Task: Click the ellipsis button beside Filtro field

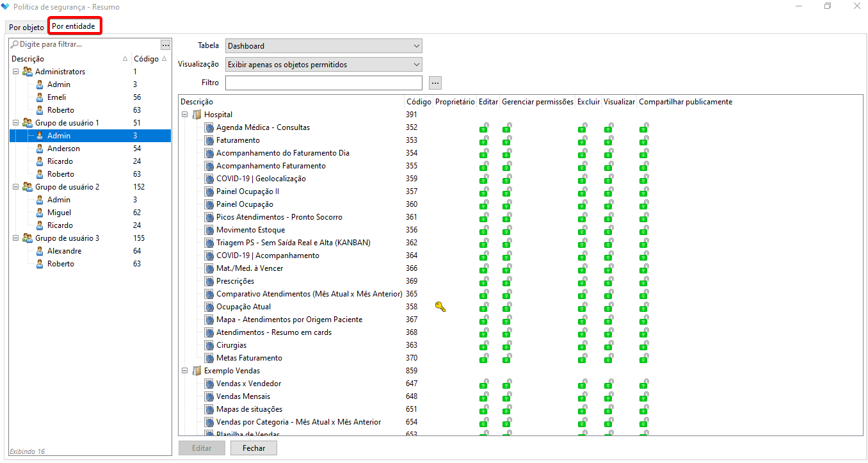Action: tap(435, 83)
